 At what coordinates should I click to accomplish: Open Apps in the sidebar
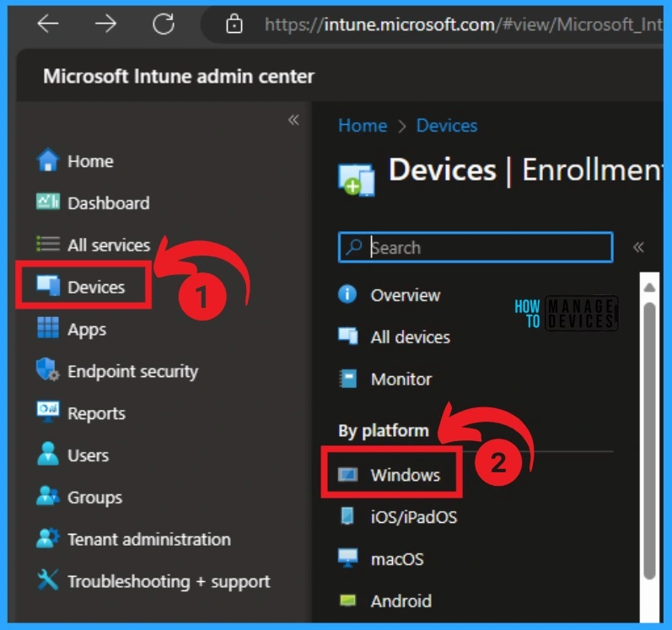click(x=87, y=330)
